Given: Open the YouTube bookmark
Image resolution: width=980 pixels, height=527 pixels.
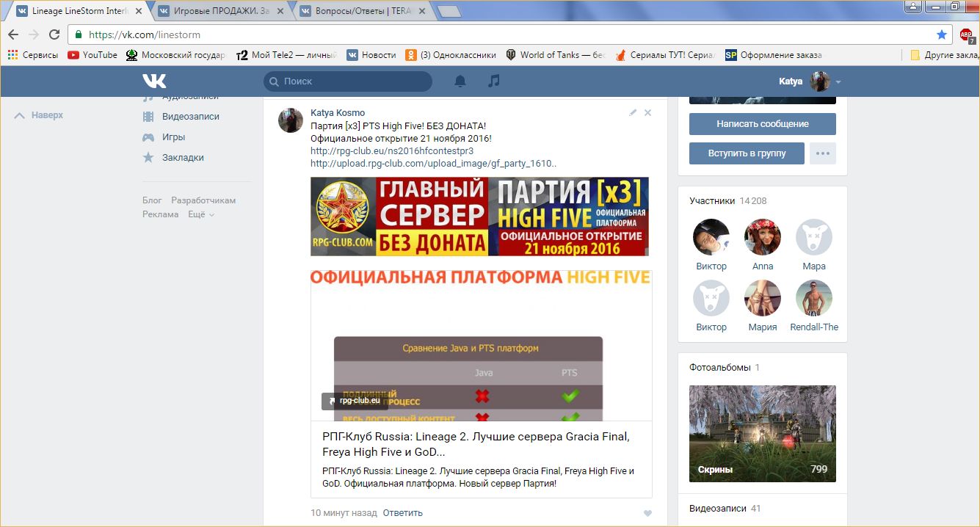Looking at the screenshot, I should click(x=92, y=54).
